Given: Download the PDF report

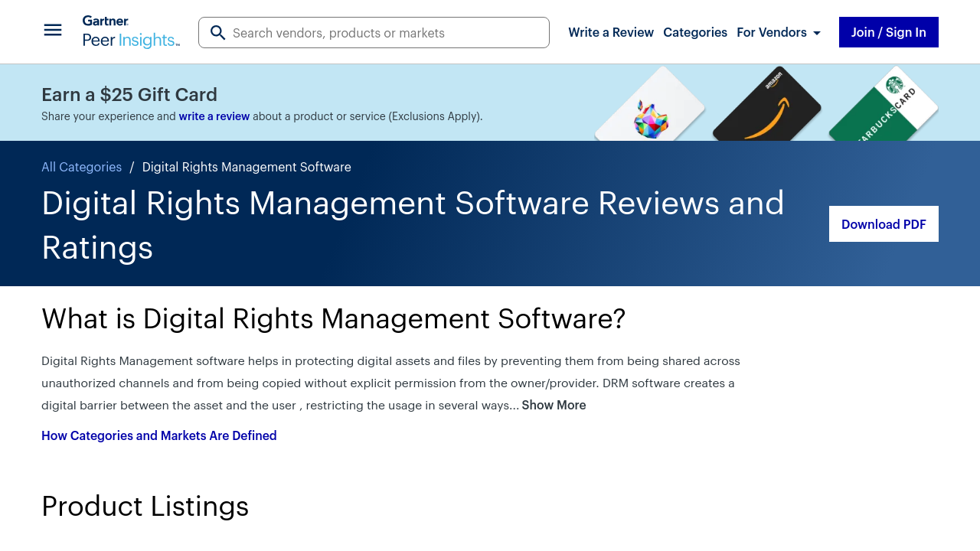Looking at the screenshot, I should (x=883, y=224).
